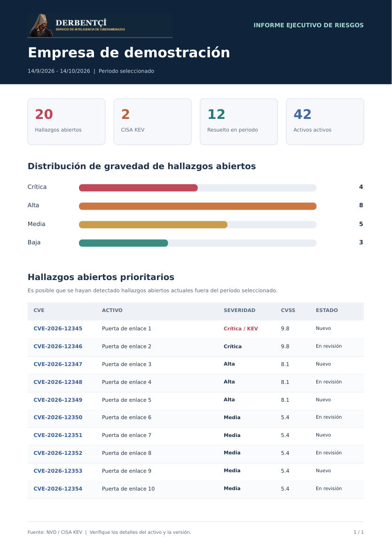The width and height of the screenshot is (392, 554).
Task: Click the green Baja severity bar
Action: pos(123,243)
